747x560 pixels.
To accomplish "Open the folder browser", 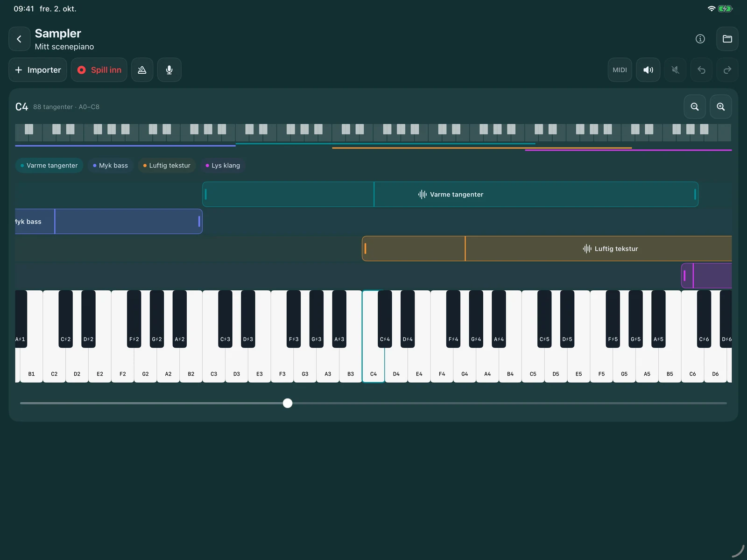I will point(727,39).
